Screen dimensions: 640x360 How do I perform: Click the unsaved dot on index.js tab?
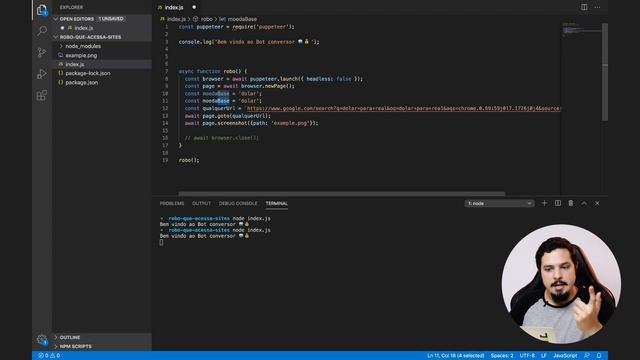point(194,7)
